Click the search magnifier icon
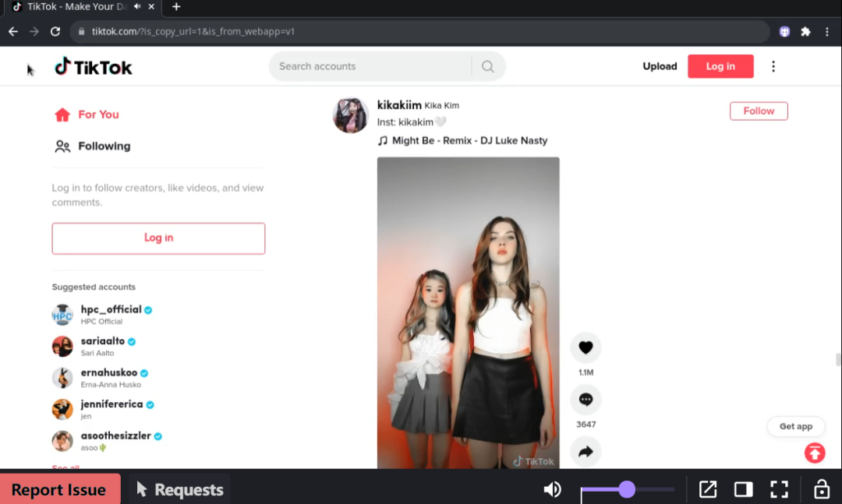The height and width of the screenshot is (504, 842). [x=487, y=66]
